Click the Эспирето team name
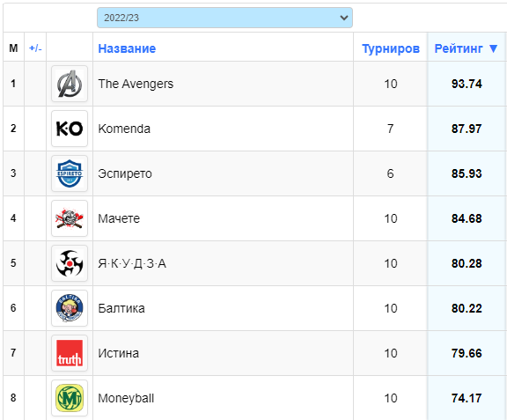This screenshot has width=507, height=420. (125, 173)
